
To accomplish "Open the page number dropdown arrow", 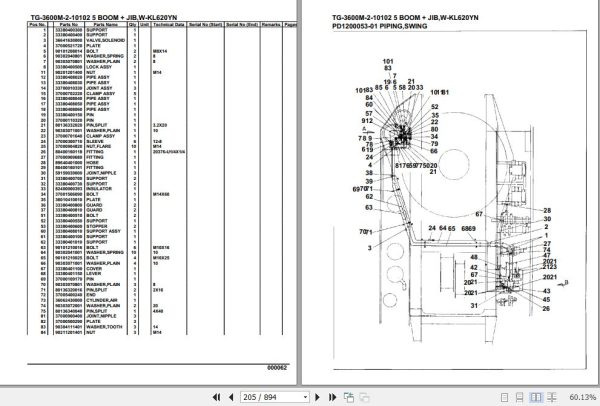I will pos(305,397).
